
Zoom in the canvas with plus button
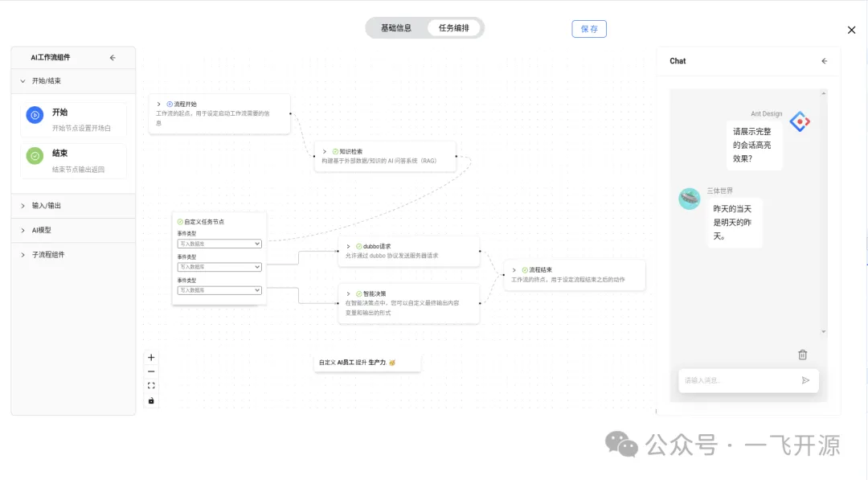point(151,358)
